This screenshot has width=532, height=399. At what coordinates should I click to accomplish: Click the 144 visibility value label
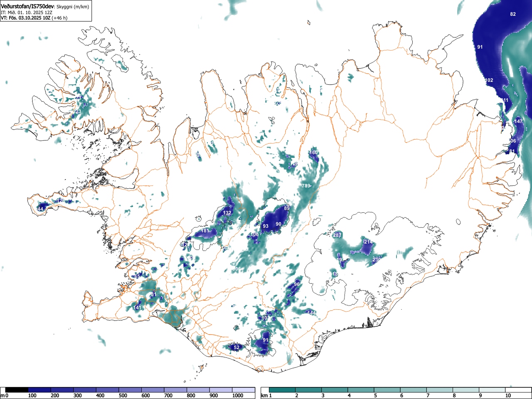point(312,313)
